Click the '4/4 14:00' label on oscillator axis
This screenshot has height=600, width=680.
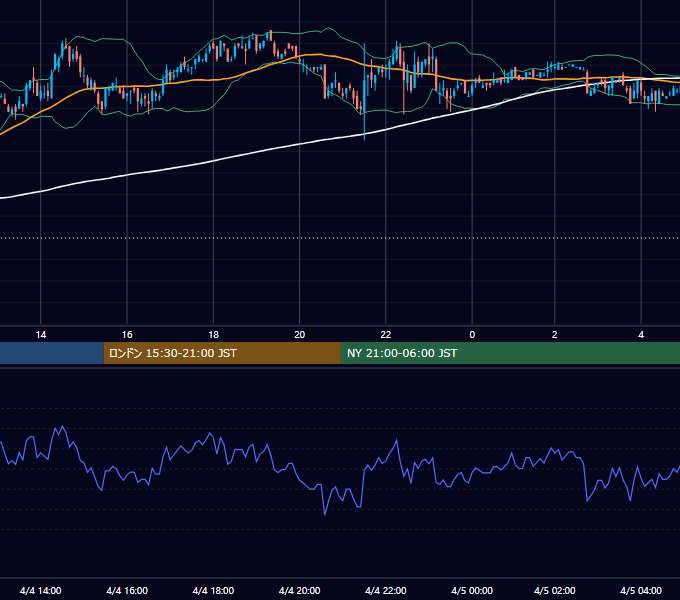pos(41,590)
